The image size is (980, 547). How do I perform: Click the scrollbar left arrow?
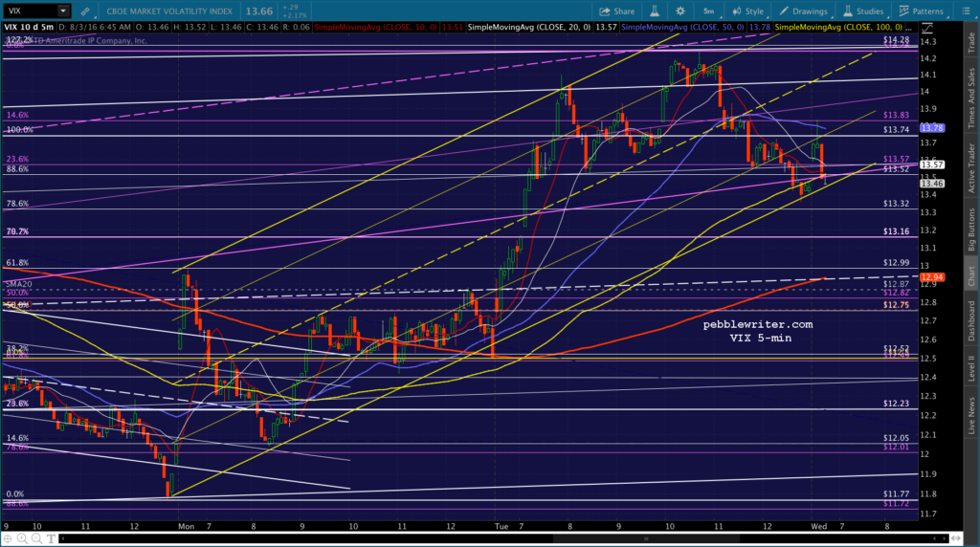click(x=63, y=538)
